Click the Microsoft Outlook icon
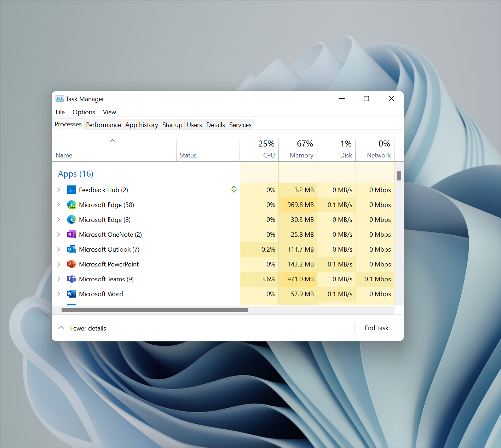This screenshot has width=501, height=448. (x=71, y=249)
